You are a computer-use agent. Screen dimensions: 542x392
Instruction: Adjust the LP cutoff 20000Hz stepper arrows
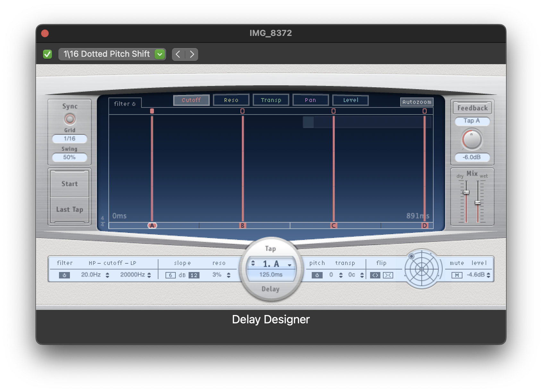click(149, 275)
